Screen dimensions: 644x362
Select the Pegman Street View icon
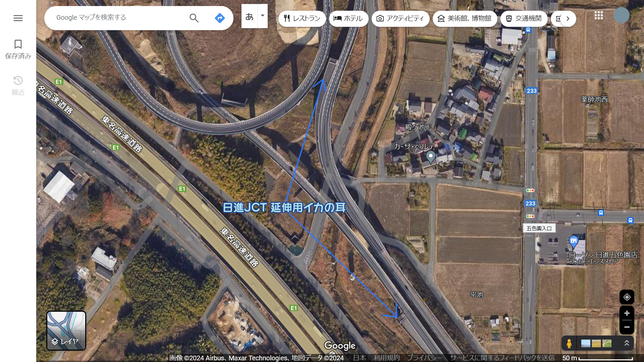[x=569, y=344]
